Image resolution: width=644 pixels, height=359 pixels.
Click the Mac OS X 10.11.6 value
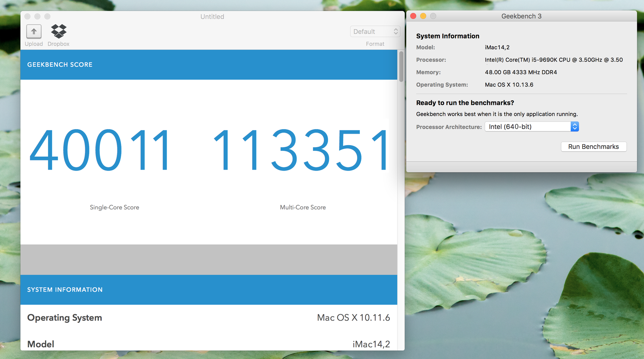pos(354,318)
